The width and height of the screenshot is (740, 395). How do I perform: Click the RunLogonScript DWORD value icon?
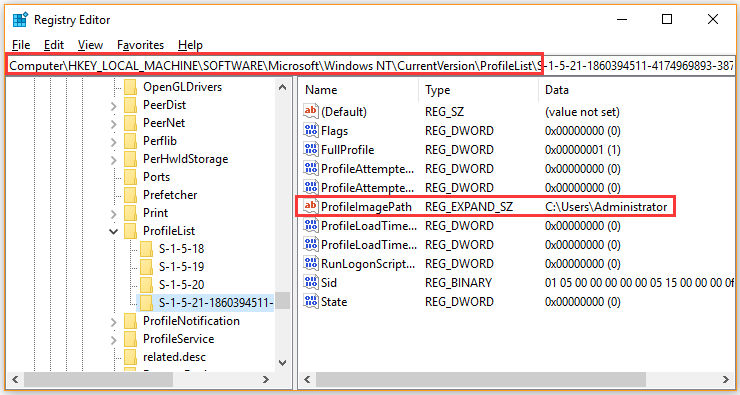(x=311, y=263)
